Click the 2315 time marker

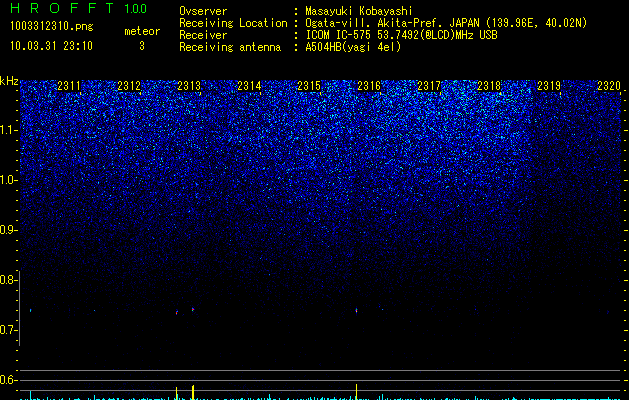click(309, 86)
